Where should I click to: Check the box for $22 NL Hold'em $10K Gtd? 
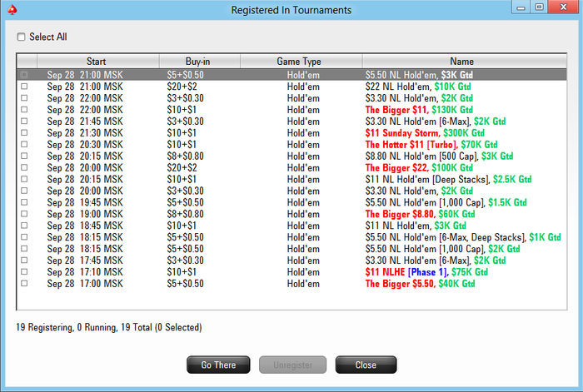click(x=24, y=87)
